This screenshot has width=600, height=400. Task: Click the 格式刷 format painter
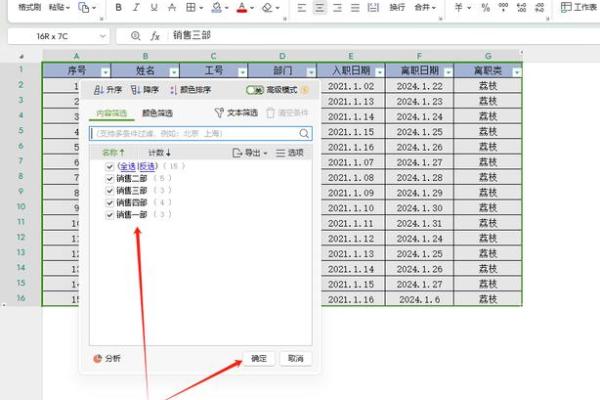pos(29,7)
